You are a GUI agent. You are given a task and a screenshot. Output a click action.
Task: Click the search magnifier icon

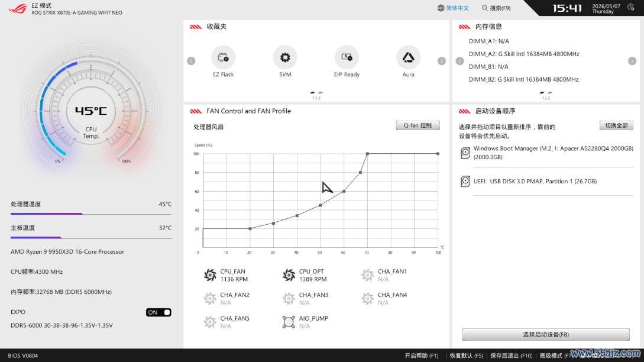click(485, 8)
